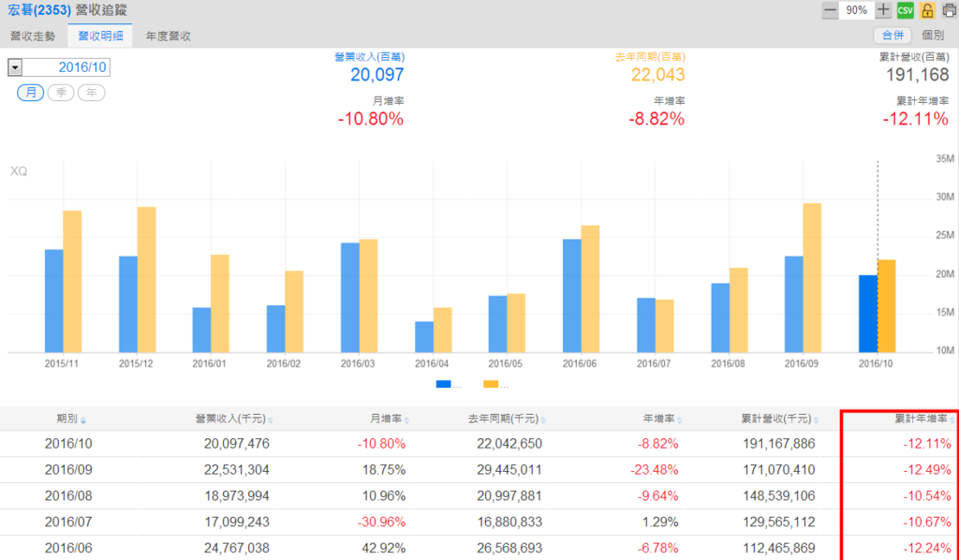Select the 2016/07 row in the table
This screenshot has height=560, width=959.
click(479, 523)
